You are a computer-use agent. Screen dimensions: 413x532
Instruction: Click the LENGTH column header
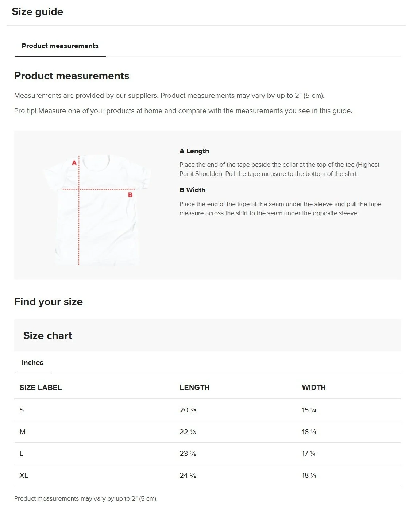[x=194, y=388]
